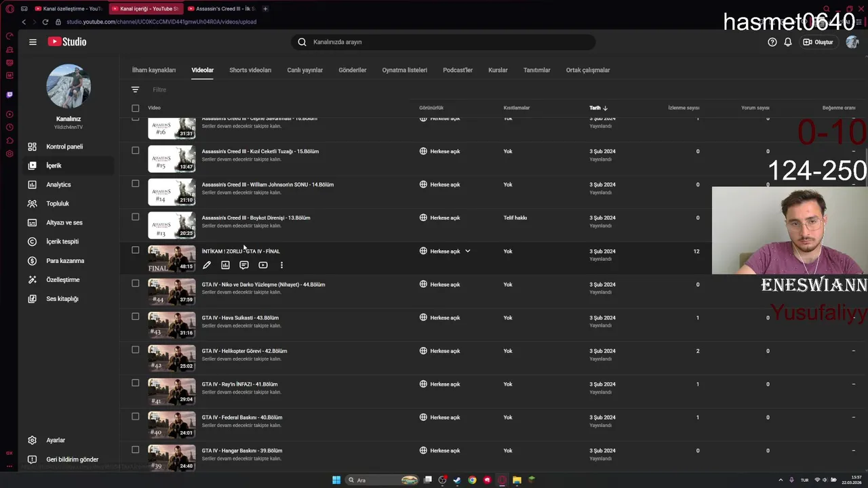Focus the Kanalınızda arayın search field
868x488 pixels.
[x=444, y=42]
